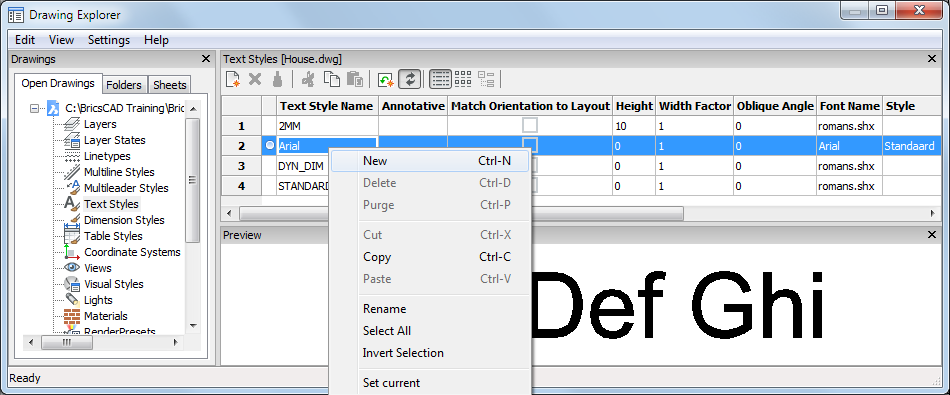Click the Font Name column header
This screenshot has width=950, height=395.
pyautogui.click(x=849, y=106)
